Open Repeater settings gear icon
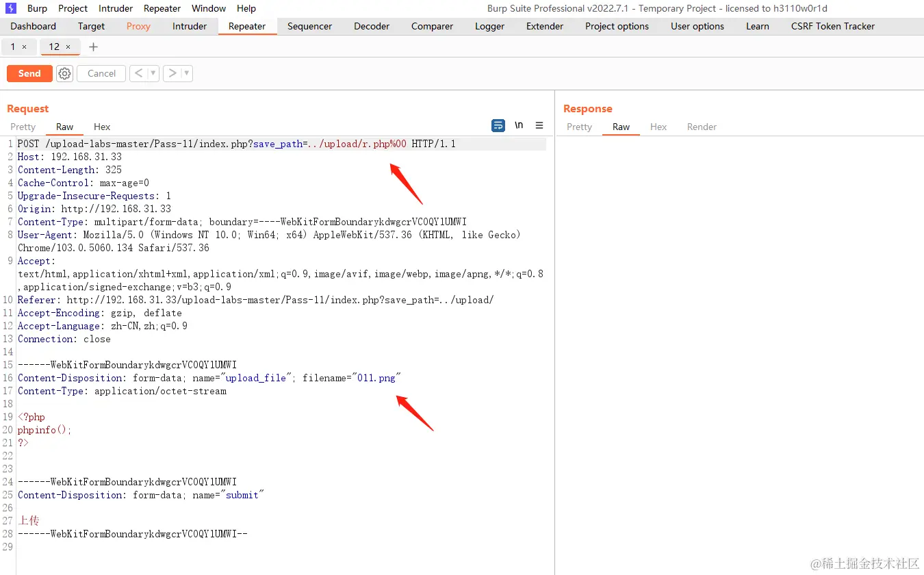Screen dimensions: 924x575 coord(64,73)
